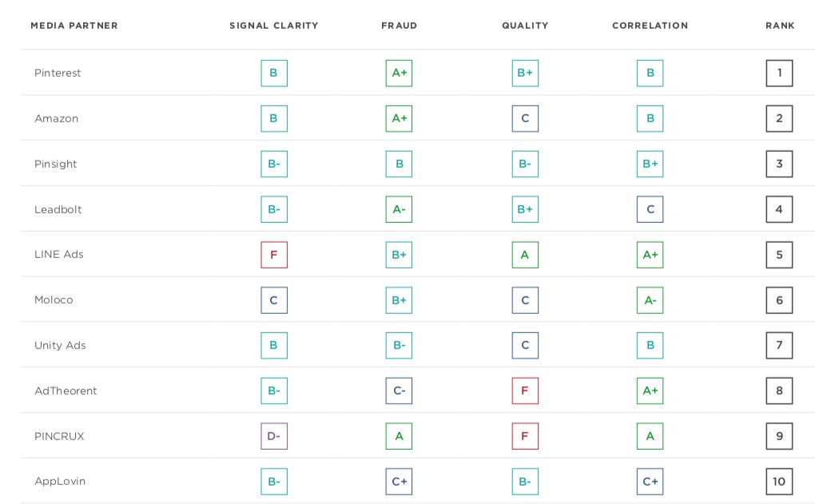The image size is (815, 504).
Task: Click Pinsight's Fraud B grade badge
Action: [x=400, y=165]
